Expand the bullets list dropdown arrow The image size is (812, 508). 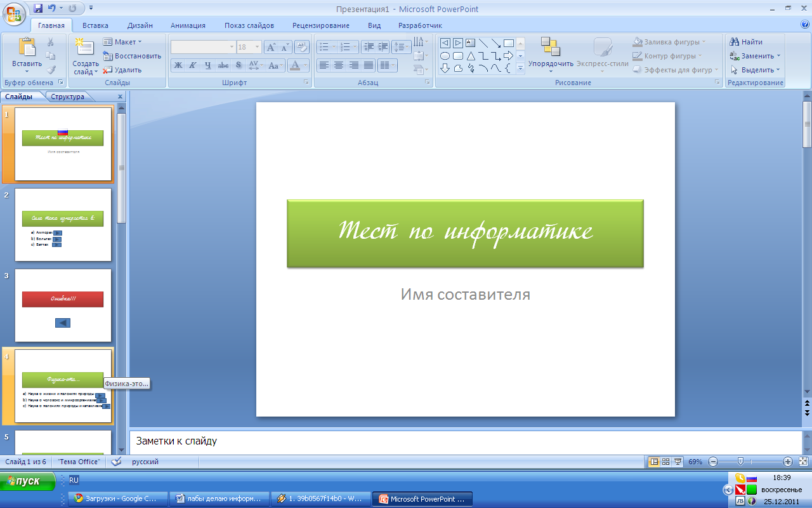(x=333, y=47)
